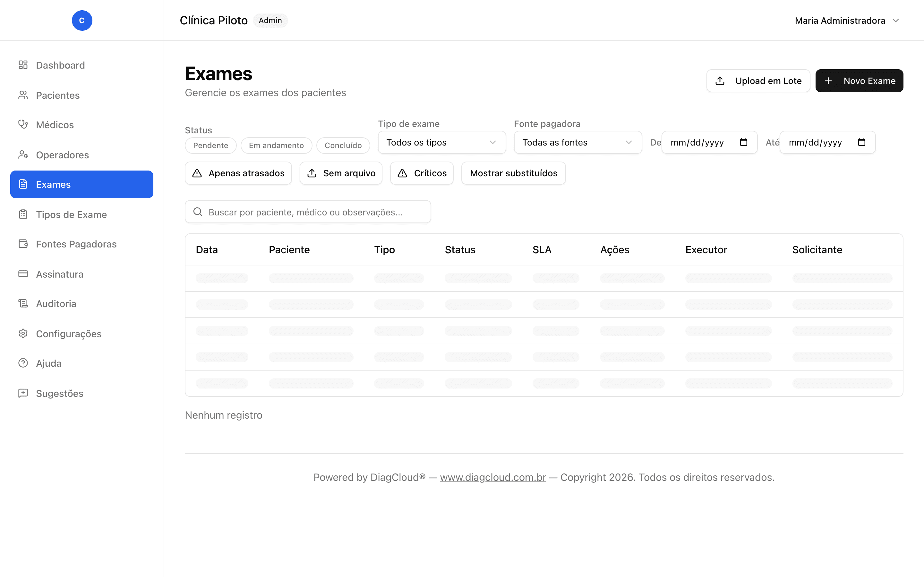Click the Fontes Pagadoras wallet icon
The width and height of the screenshot is (924, 577).
23,244
